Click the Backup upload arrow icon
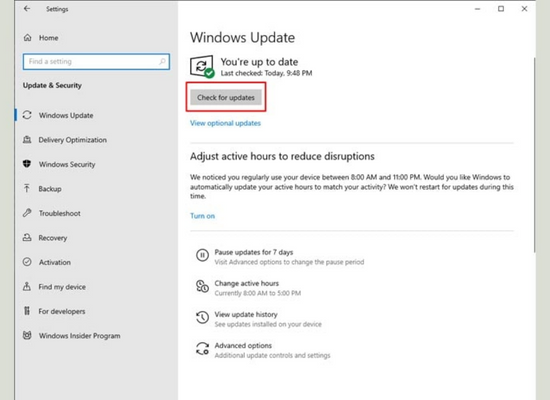550x400 pixels. (27, 188)
